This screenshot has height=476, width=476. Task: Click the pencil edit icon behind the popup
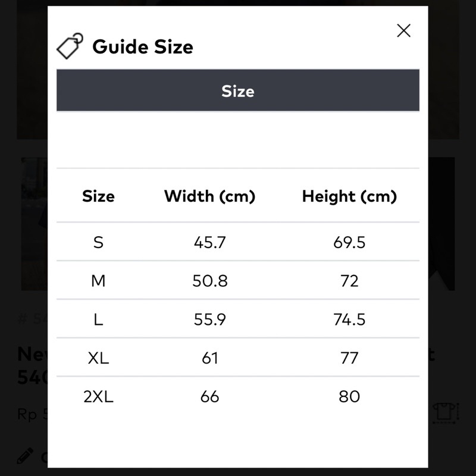[x=25, y=456]
